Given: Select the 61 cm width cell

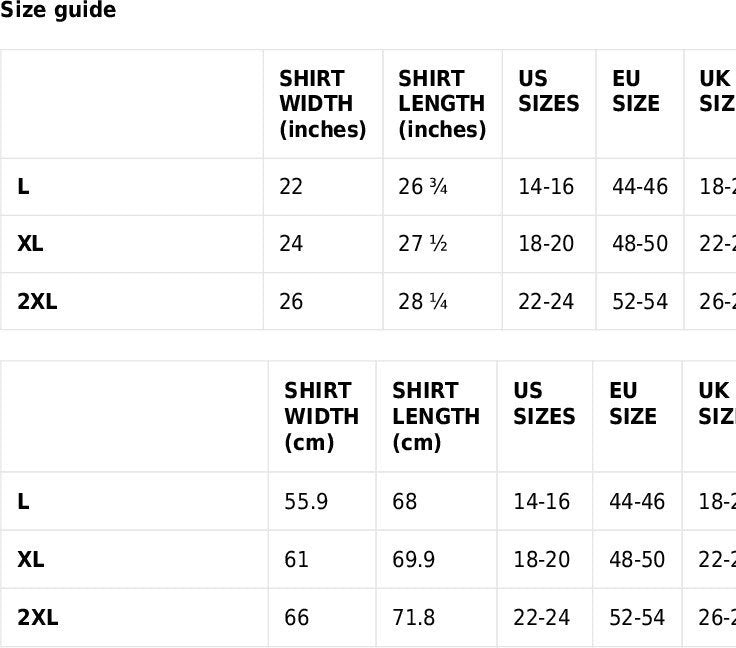Looking at the screenshot, I should (296, 560).
